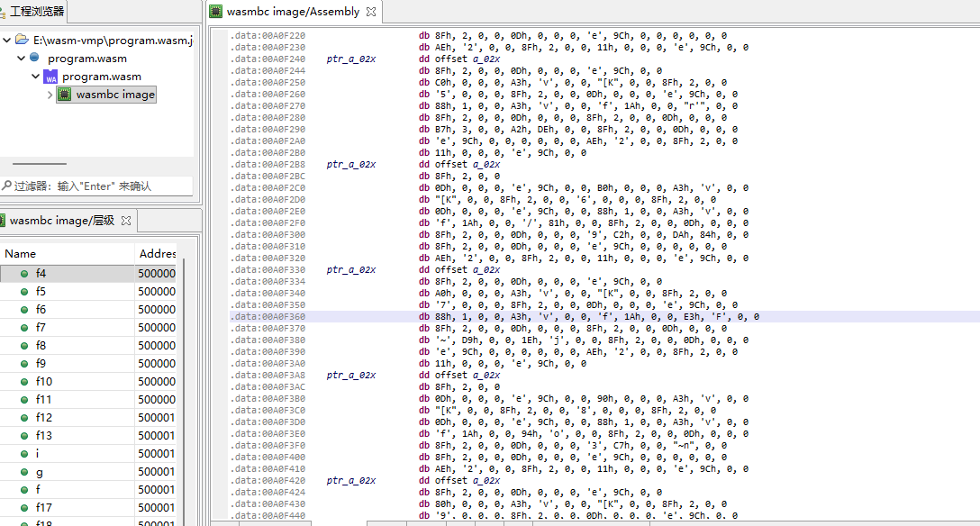Image resolution: width=980 pixels, height=526 pixels.
Task: Click the hierarchy tab chip icon
Action: (x=3, y=221)
